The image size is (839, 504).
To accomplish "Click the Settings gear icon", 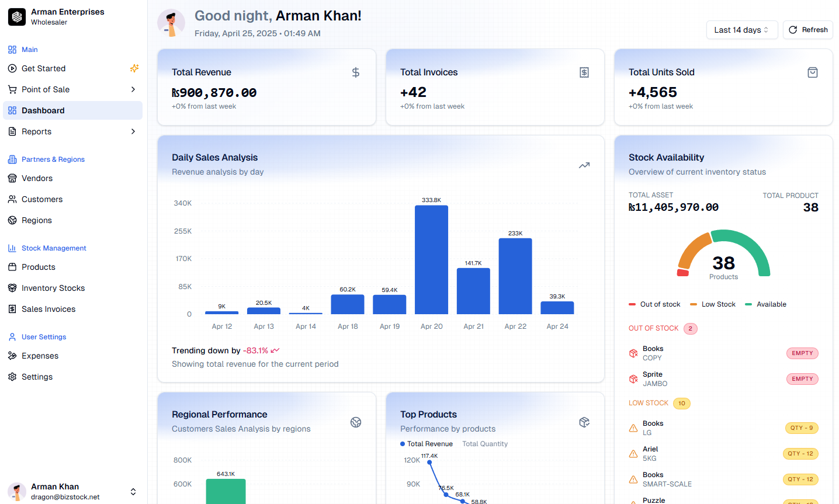I will coord(12,377).
